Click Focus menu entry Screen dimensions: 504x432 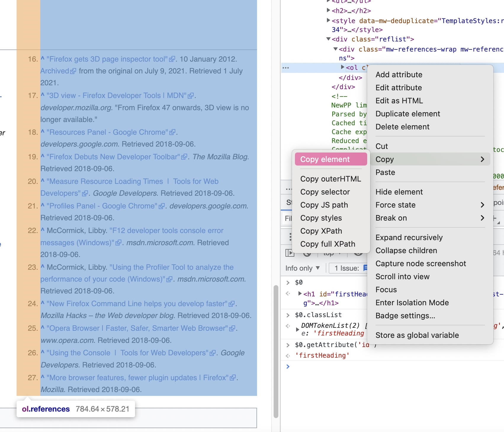(x=430, y=290)
